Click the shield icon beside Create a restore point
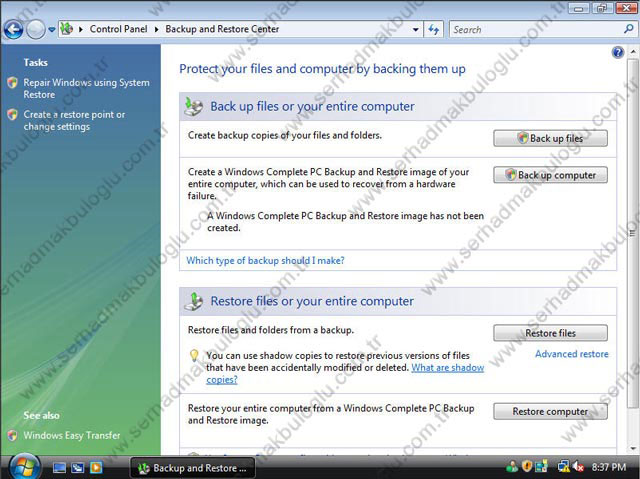640x479 pixels. (13, 115)
